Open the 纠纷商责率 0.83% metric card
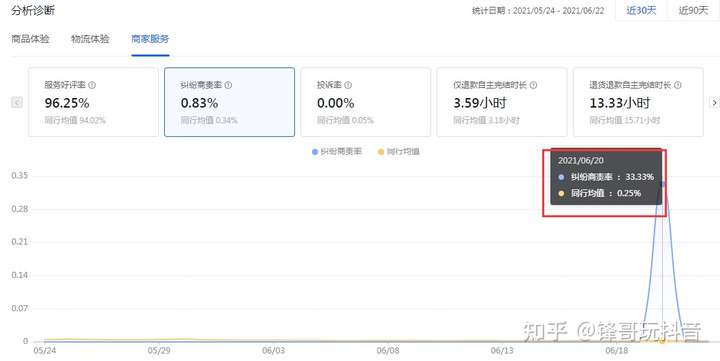 (230, 102)
